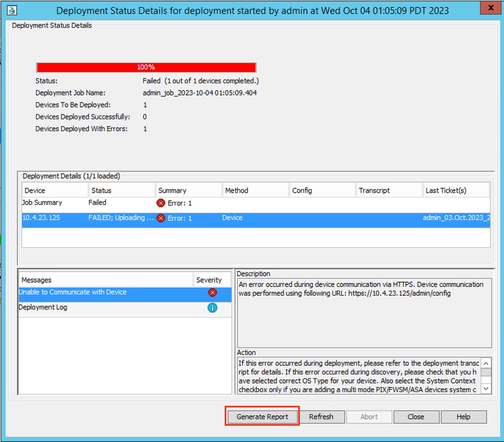Image resolution: width=504 pixels, height=442 pixels.
Task: Click the error icon beside device 10.4.23.125
Action: [161, 217]
